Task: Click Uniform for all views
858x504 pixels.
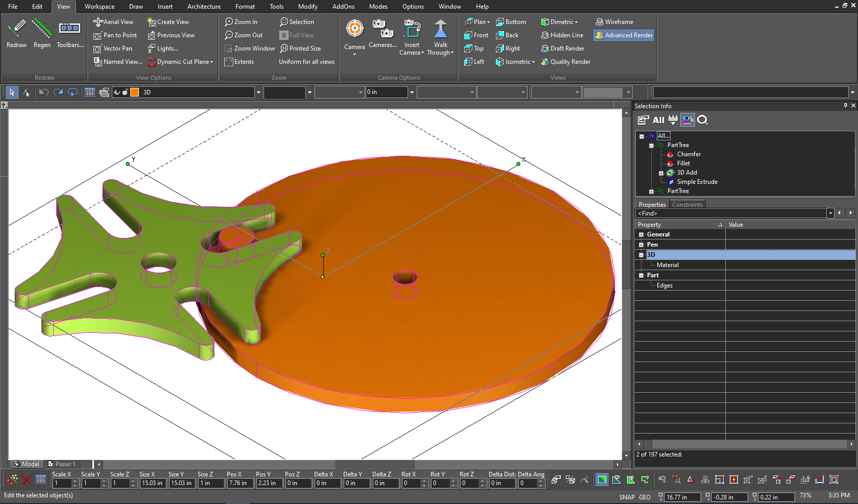Action: 306,62
